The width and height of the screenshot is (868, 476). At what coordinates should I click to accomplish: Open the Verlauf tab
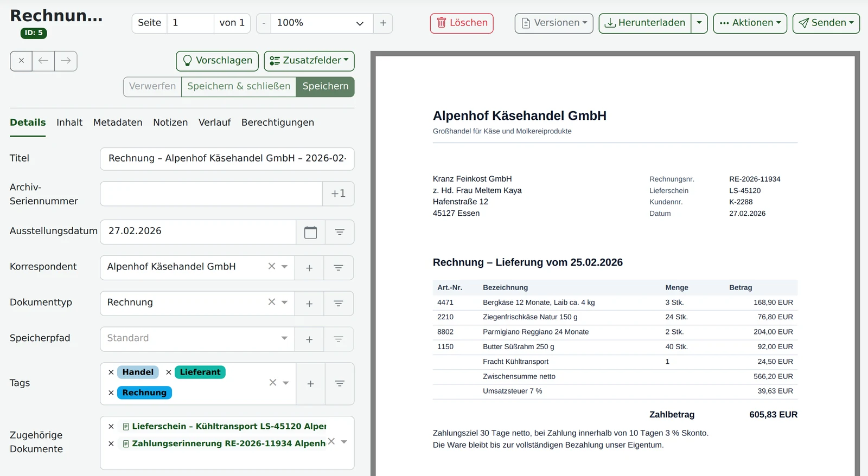click(x=215, y=123)
